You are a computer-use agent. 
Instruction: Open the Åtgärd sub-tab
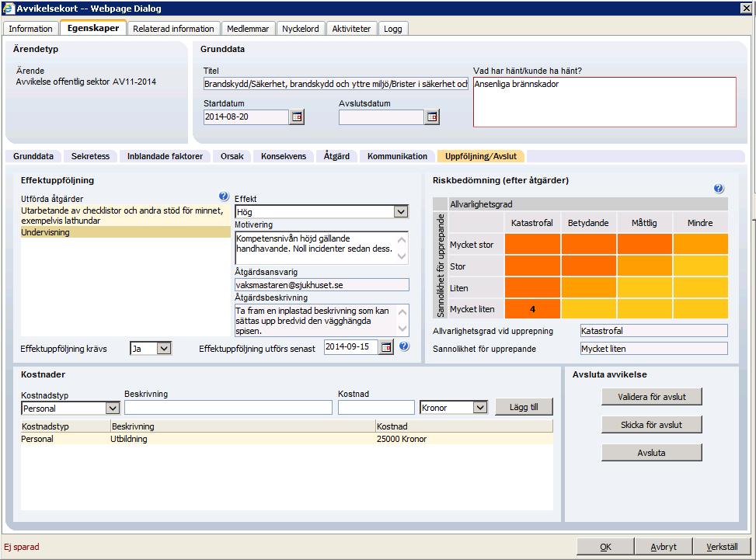(336, 156)
